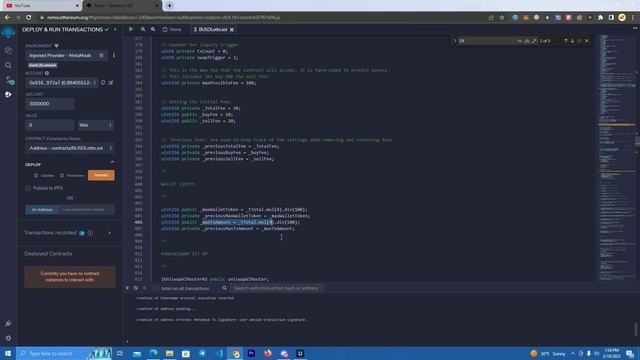Reload the browser page

(29, 18)
